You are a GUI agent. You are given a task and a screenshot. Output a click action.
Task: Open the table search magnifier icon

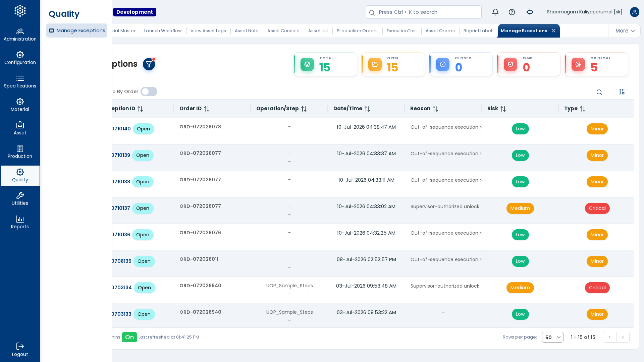(x=599, y=92)
